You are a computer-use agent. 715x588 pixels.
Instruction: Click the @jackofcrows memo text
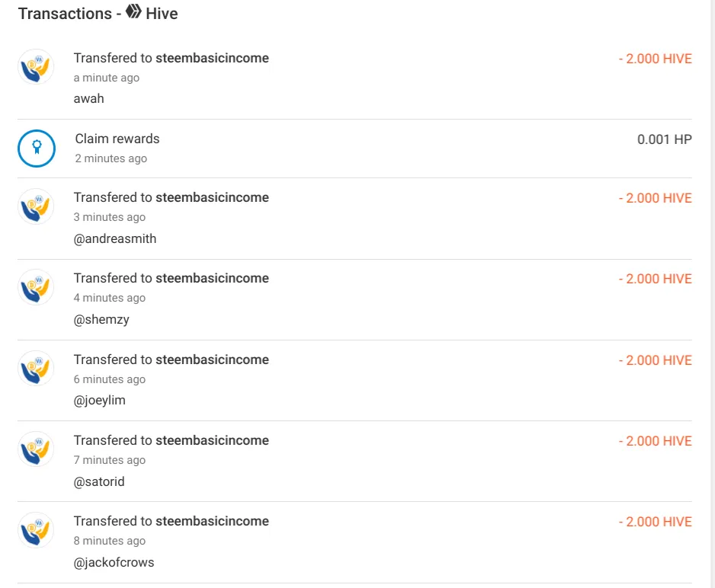tap(114, 563)
